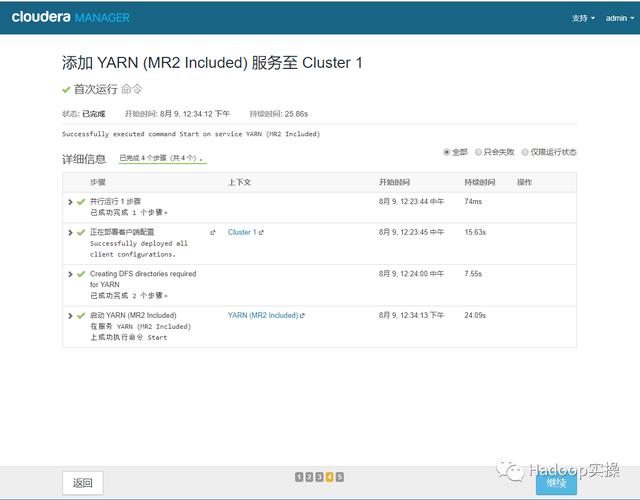Image resolution: width=640 pixels, height=500 pixels.
Task: Open the 支持 support dropdown
Action: 583,18
